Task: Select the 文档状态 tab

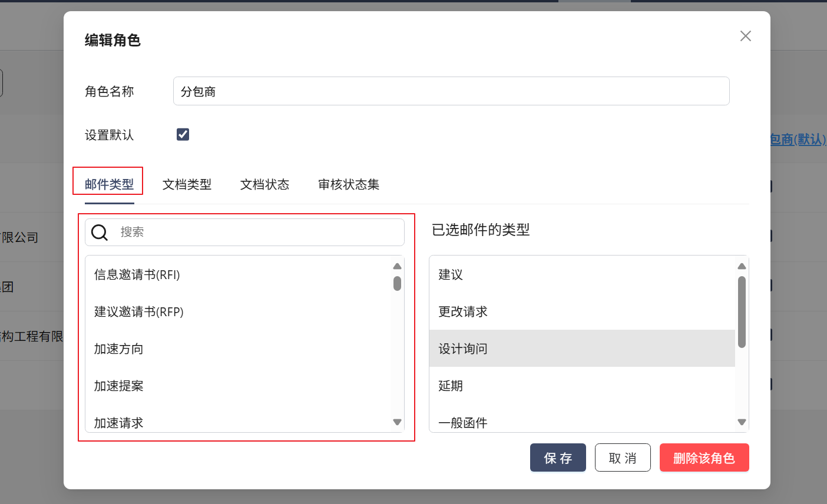Action: pyautogui.click(x=264, y=184)
